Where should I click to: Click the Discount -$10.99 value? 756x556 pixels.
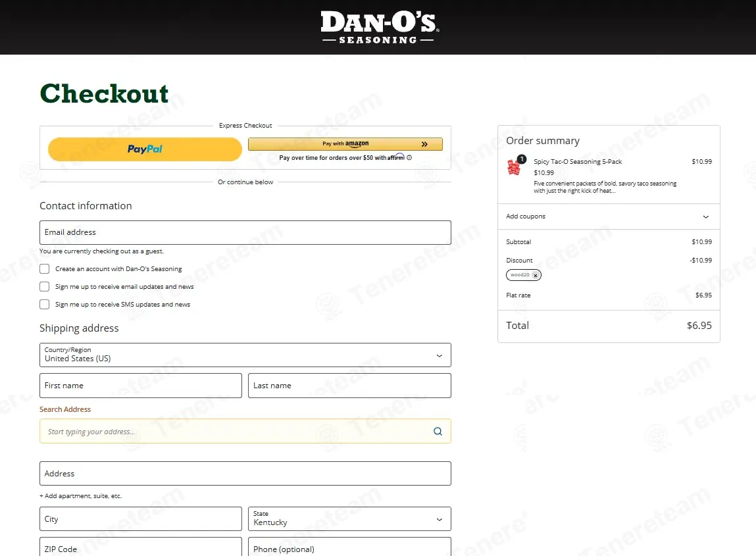click(701, 261)
